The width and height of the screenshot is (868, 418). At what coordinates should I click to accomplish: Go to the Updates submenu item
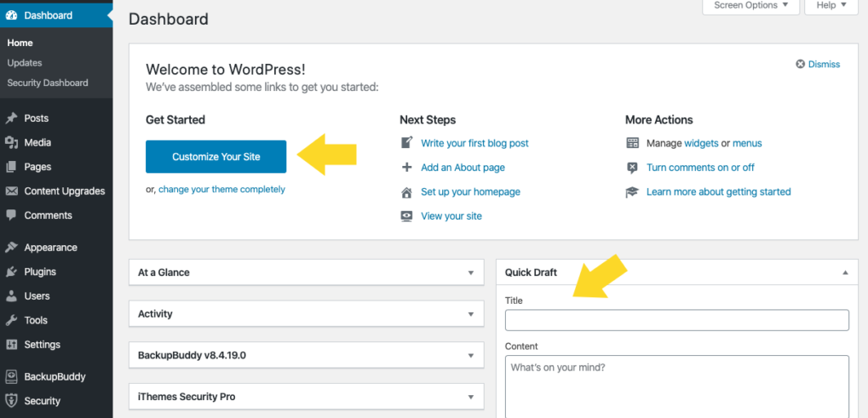(25, 63)
